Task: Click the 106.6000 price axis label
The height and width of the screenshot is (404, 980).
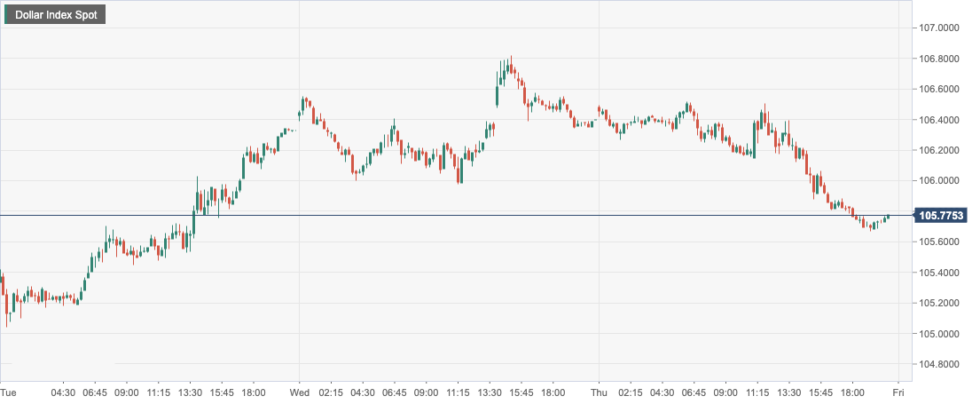Action: (x=941, y=90)
